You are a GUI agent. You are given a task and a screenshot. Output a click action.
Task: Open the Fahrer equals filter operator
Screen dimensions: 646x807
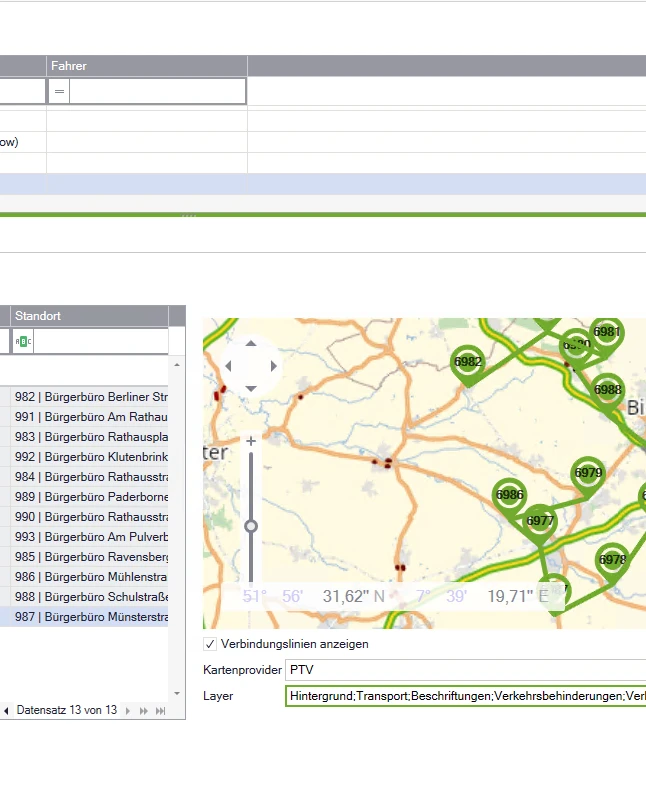click(59, 92)
